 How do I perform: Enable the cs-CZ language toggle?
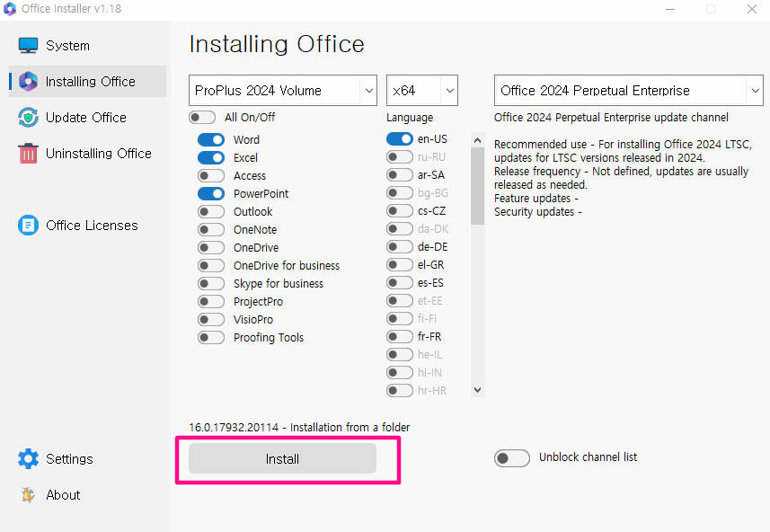point(400,211)
